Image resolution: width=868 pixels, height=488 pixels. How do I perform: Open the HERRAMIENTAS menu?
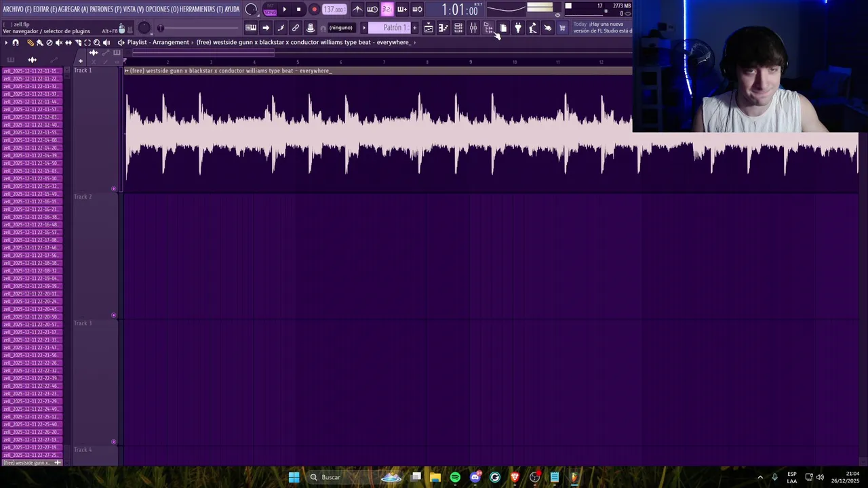click(202, 9)
